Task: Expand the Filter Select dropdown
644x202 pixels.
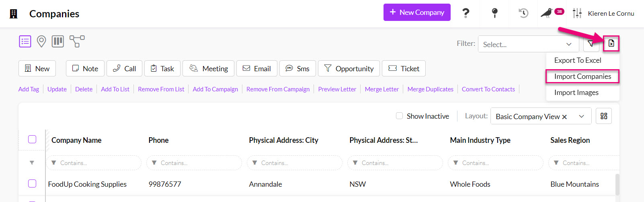Action: (528, 44)
